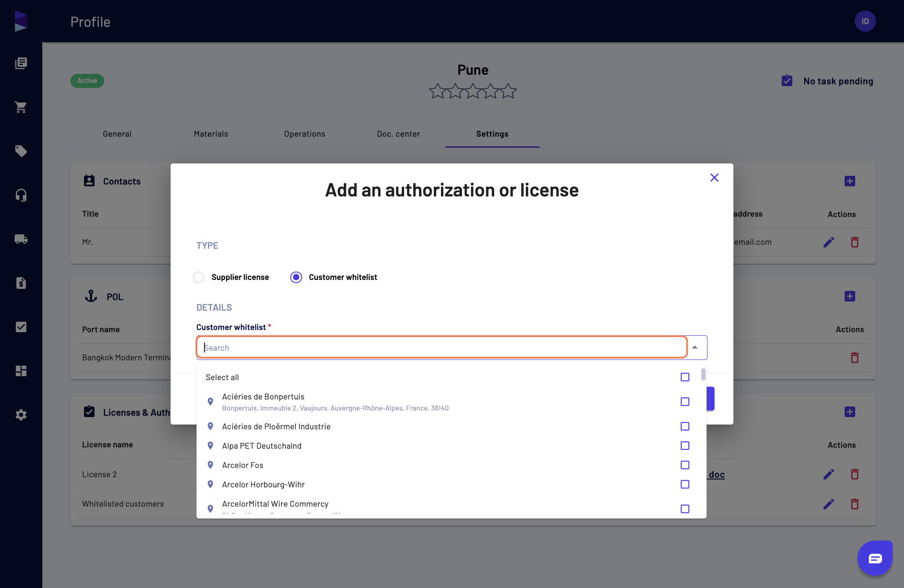Check the Arcelor Fos checkbox
The width and height of the screenshot is (904, 588).
[685, 465]
